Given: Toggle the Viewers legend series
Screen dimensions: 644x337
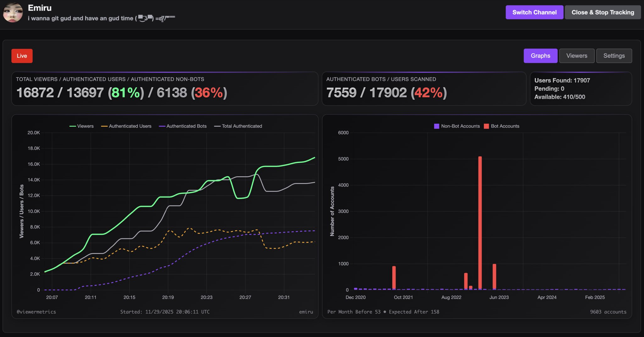Looking at the screenshot, I should coord(81,126).
